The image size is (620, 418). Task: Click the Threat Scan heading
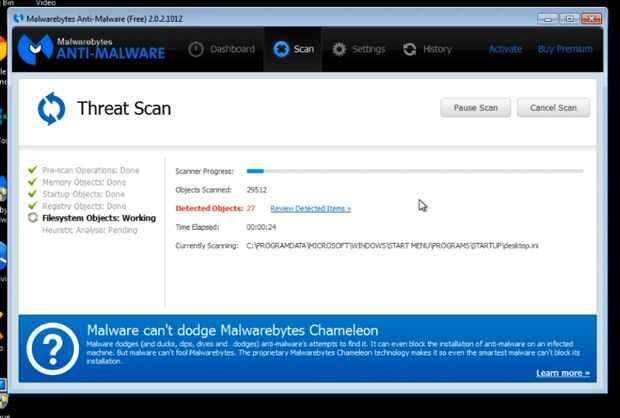point(124,108)
